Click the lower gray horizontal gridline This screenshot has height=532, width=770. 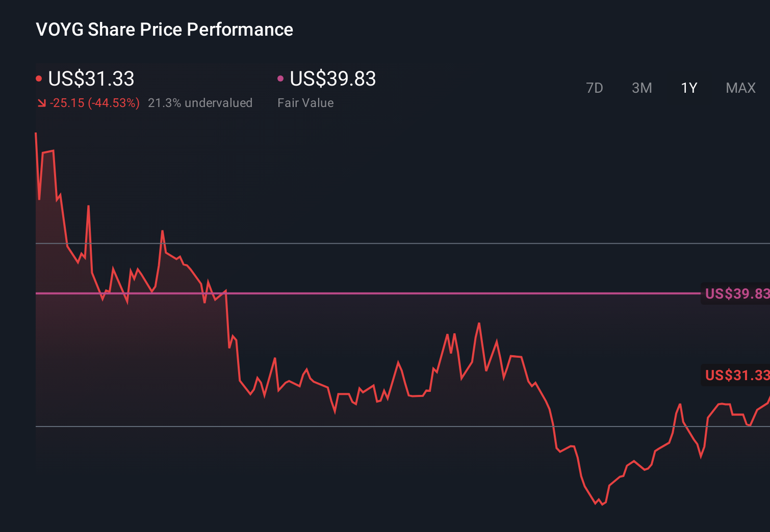[306, 426]
